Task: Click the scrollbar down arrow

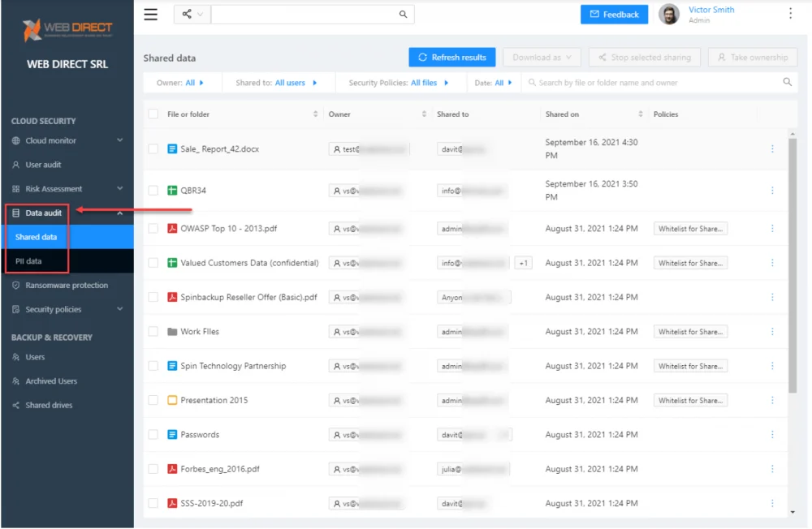Action: point(793,513)
